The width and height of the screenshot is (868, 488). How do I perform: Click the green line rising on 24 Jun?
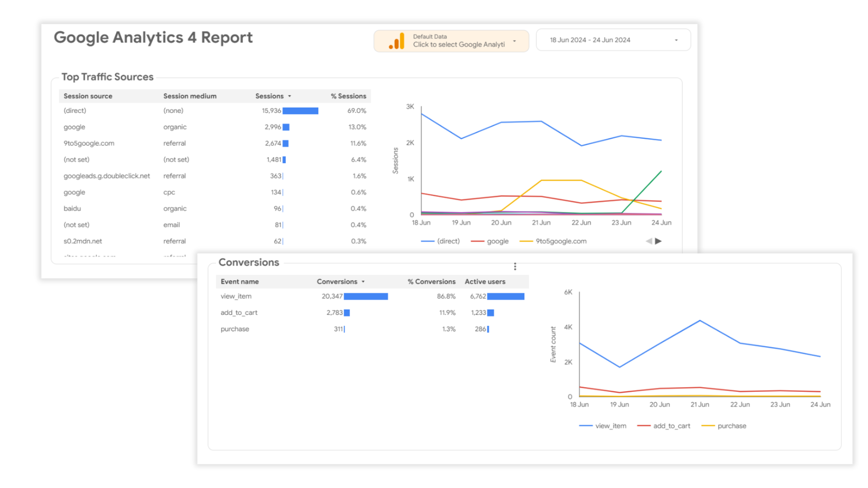coord(642,192)
